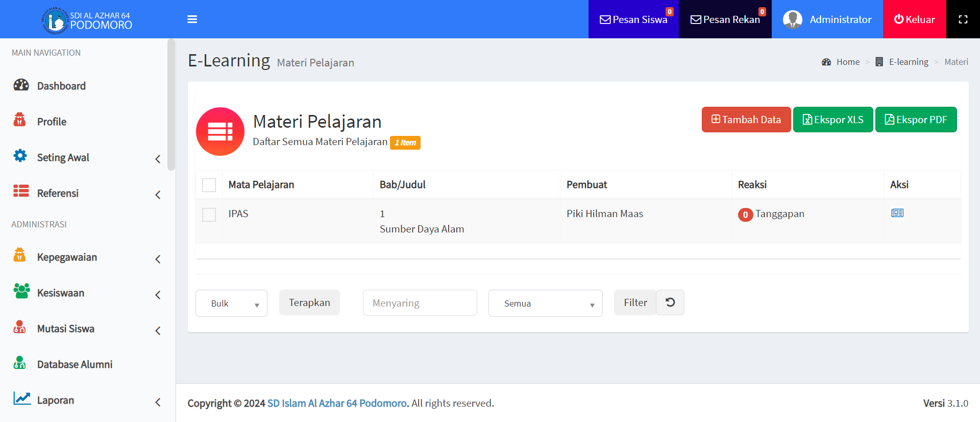Open Database Alumni in sidebar

[x=75, y=365]
